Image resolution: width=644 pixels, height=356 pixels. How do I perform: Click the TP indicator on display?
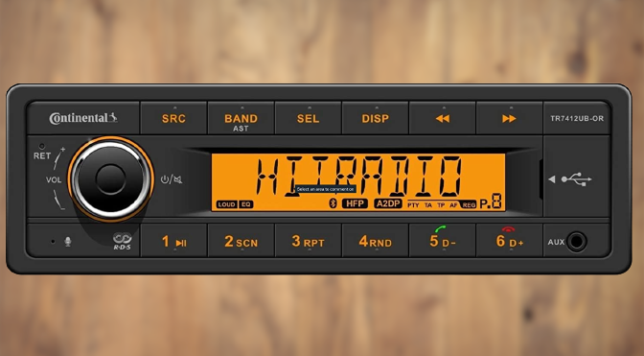pos(441,205)
